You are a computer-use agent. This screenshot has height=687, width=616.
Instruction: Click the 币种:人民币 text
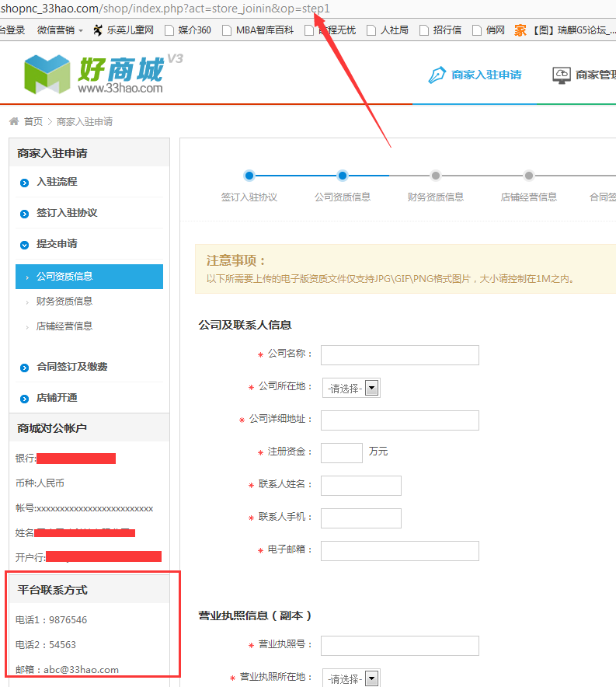[x=40, y=483]
